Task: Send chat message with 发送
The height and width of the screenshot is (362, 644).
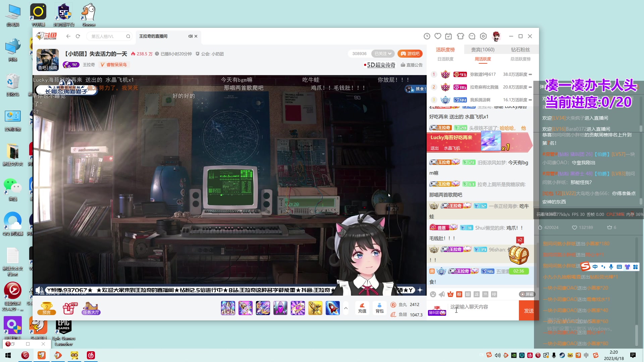Action: coord(529,311)
